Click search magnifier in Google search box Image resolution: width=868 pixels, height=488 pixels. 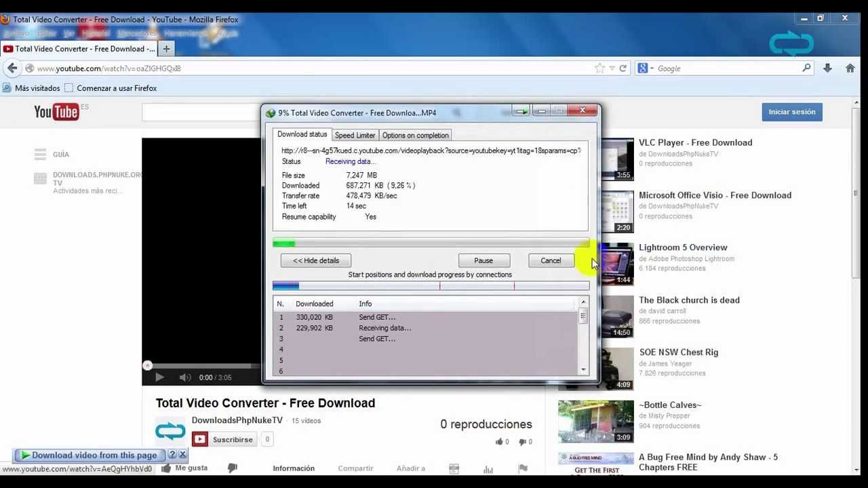click(806, 68)
